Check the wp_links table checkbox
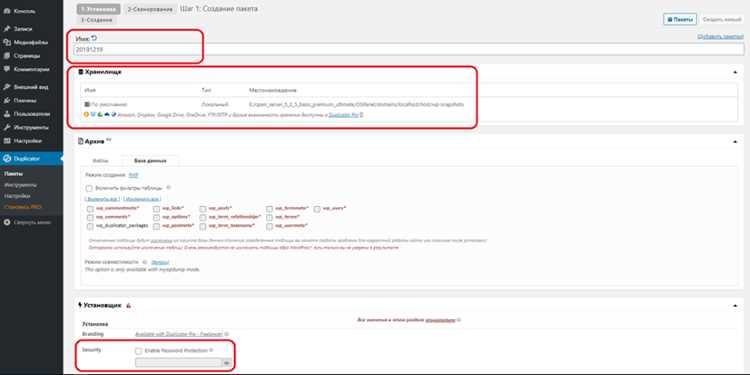This screenshot has width=750, height=375. click(156, 209)
